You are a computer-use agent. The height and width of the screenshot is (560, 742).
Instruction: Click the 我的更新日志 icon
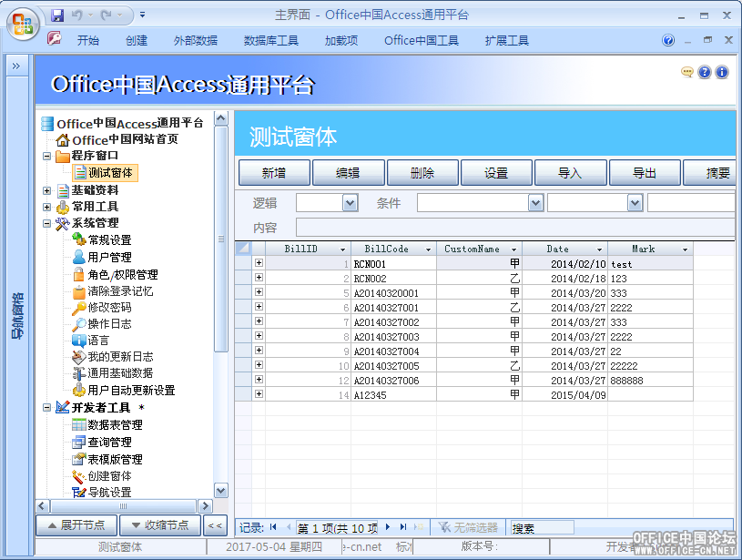[x=79, y=356]
